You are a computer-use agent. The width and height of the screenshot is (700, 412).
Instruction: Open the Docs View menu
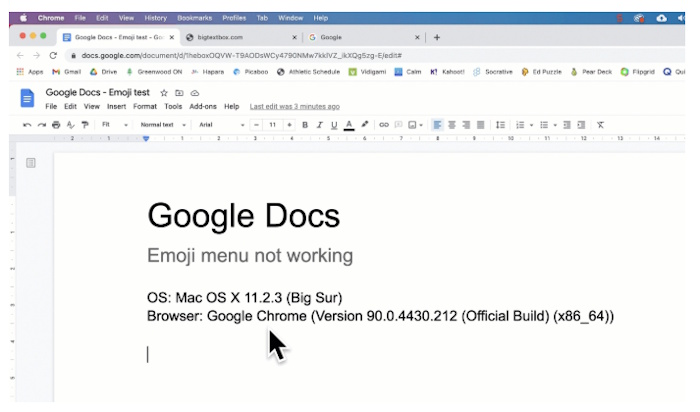[x=92, y=106]
